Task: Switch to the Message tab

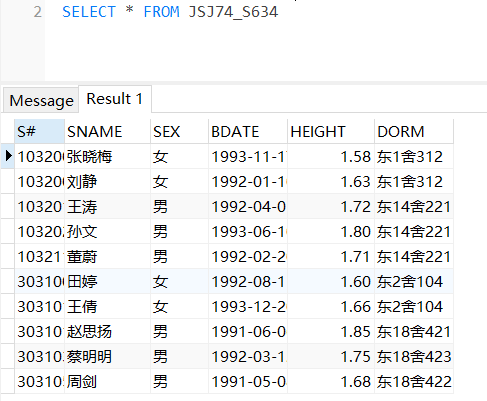Action: (x=41, y=100)
